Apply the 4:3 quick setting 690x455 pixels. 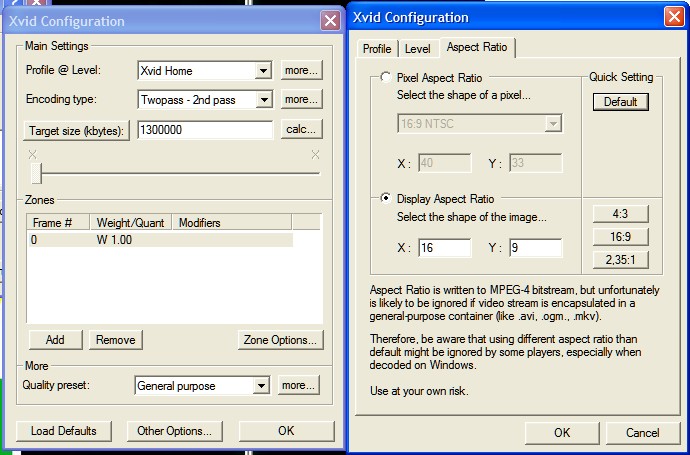(620, 214)
